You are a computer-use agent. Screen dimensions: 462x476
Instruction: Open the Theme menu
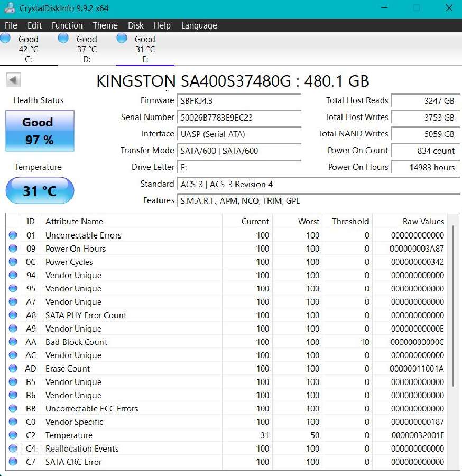105,25
